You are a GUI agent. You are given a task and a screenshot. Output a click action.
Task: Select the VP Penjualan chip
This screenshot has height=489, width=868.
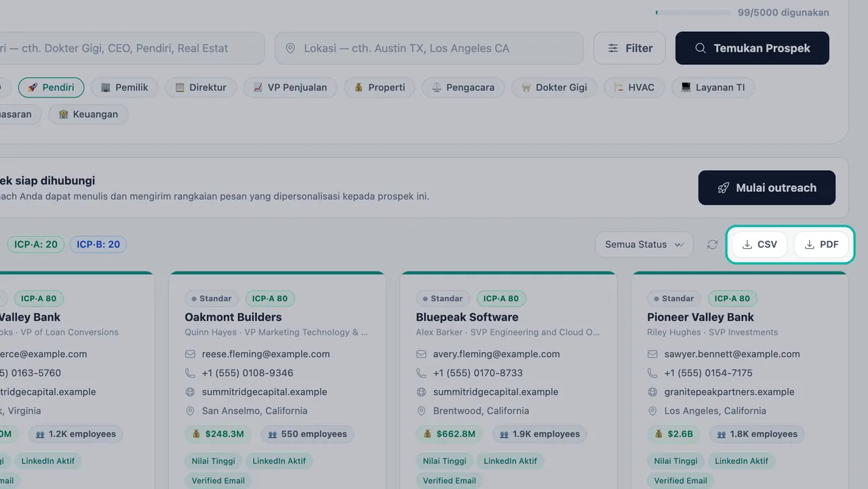click(290, 87)
